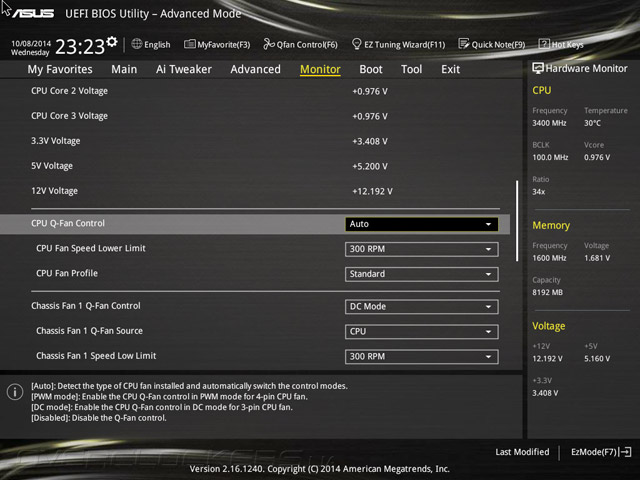Click the Hot Keys question mark icon
The height and width of the screenshot is (480, 640).
[544, 44]
